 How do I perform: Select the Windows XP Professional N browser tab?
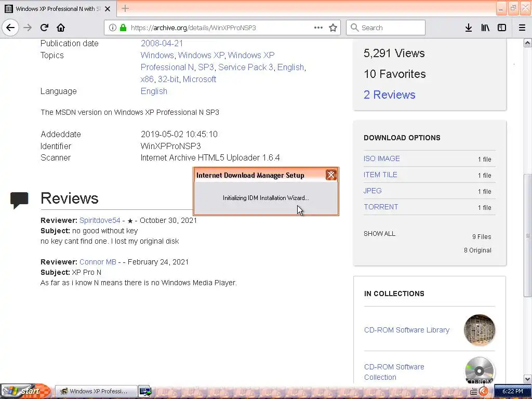58,9
